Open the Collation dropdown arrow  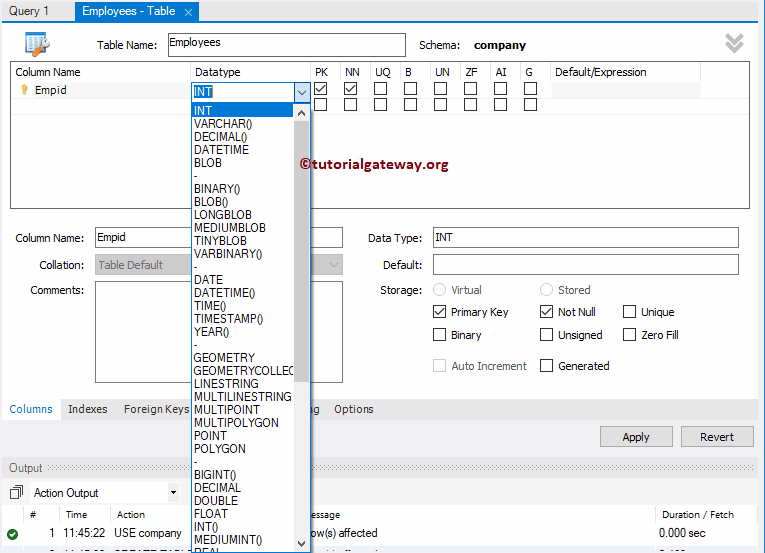(x=334, y=265)
